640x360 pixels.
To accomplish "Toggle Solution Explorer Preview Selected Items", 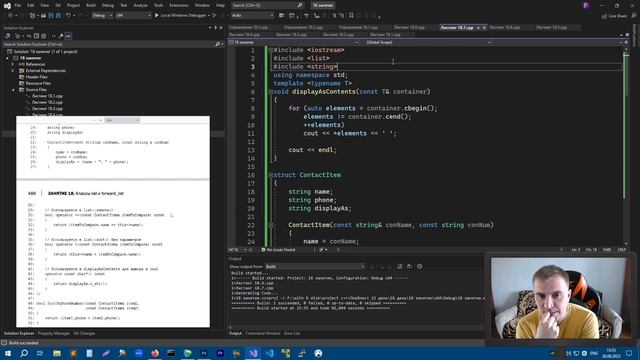I will (68, 36).
